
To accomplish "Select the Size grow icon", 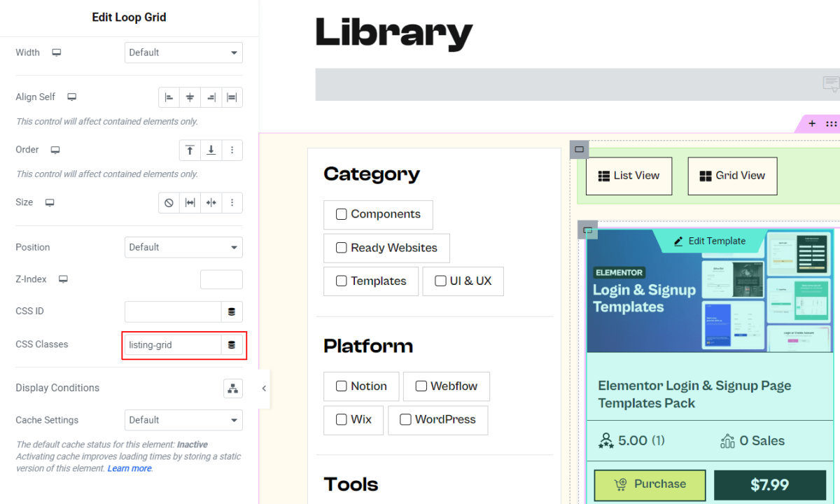I will click(x=190, y=202).
